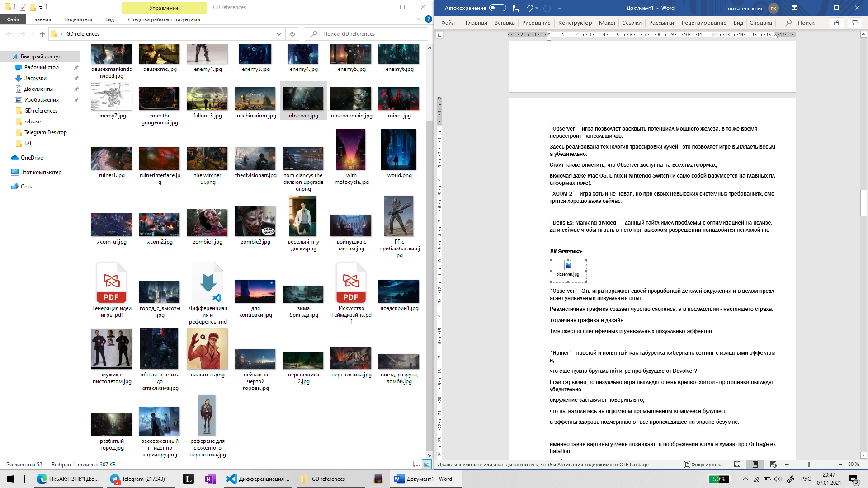Switch to the Конструктор tab in Word
This screenshot has width=868, height=488.
[x=575, y=23]
